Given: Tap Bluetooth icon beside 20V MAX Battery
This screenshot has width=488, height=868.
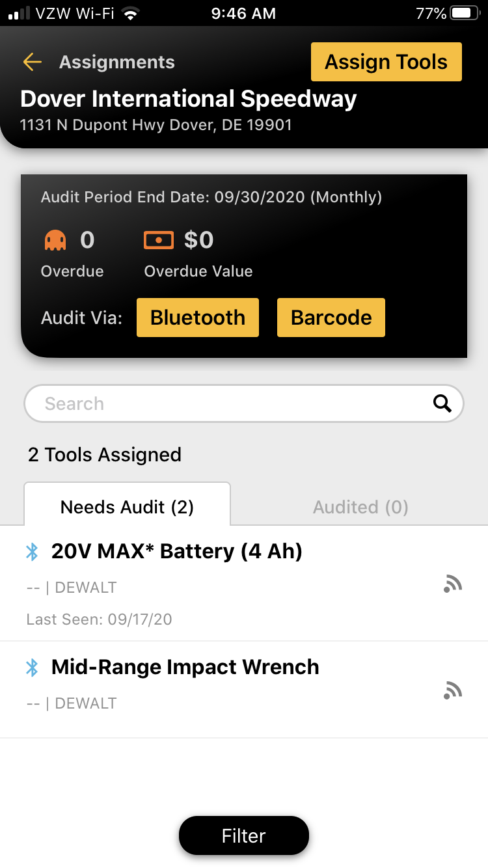Looking at the screenshot, I should pos(32,552).
